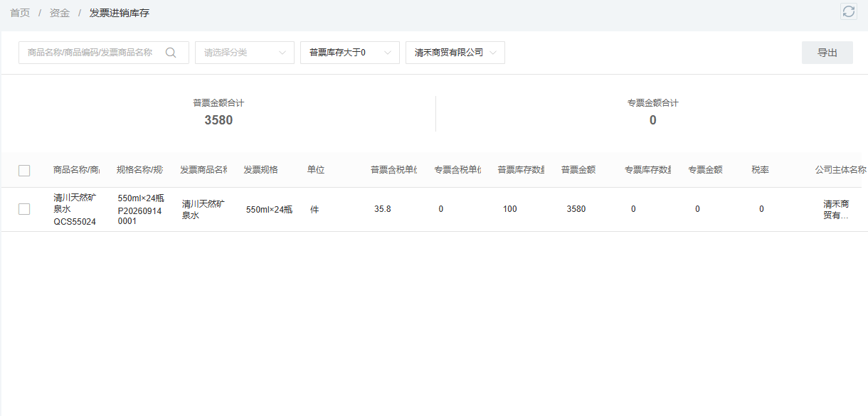Click the 发票规格 column header

pos(261,170)
